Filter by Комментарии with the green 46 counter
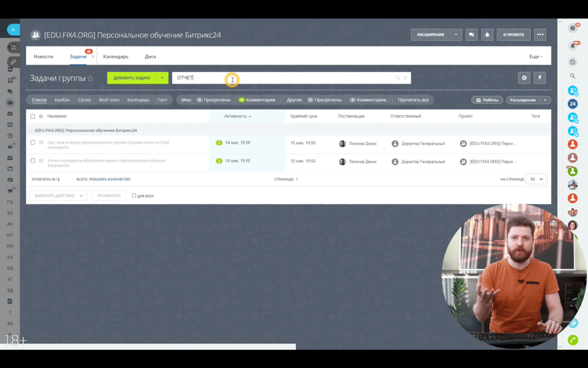Screen dimensions: 588x368 (x=257, y=100)
